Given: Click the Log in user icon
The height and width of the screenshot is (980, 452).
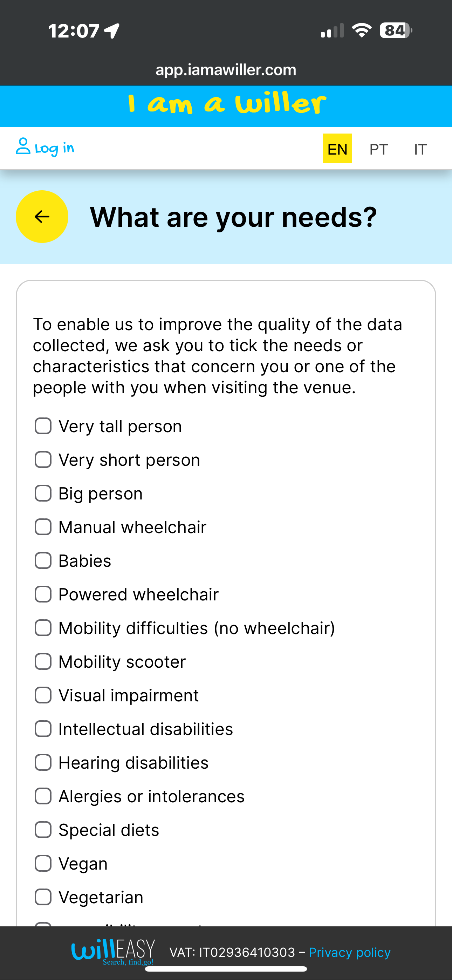Looking at the screenshot, I should (x=23, y=147).
